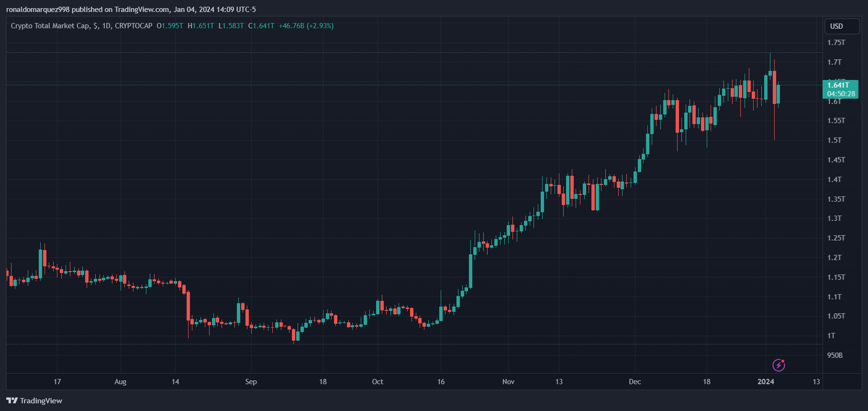Screen dimensions: 868x411
Task: Click the 1.4T price axis label
Action: pos(834,180)
